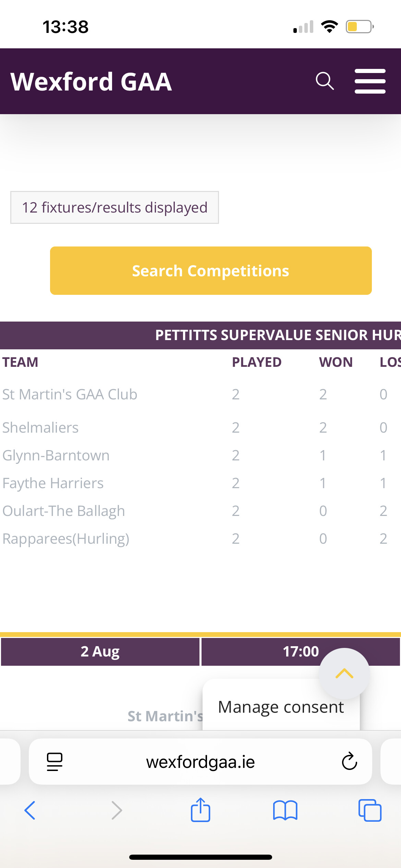This screenshot has height=868, width=401.
Task: Tap the forward navigation arrow
Action: 117,810
